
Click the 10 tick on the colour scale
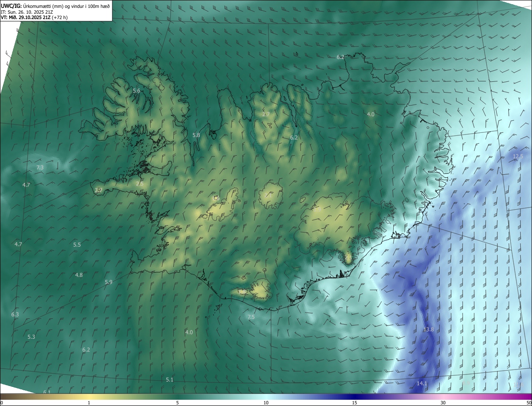pos(266,403)
